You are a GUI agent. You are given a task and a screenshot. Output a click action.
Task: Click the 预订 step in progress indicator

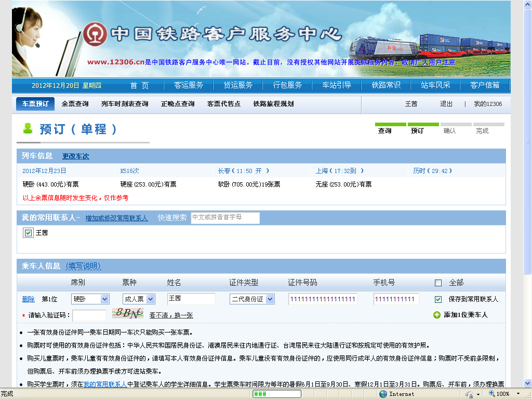pos(417,131)
